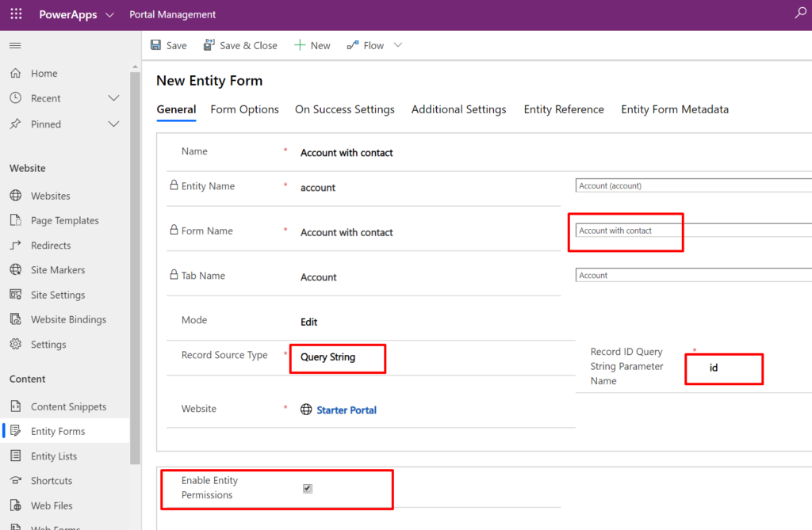Click the Save text button
The height and width of the screenshot is (530, 812).
(177, 45)
